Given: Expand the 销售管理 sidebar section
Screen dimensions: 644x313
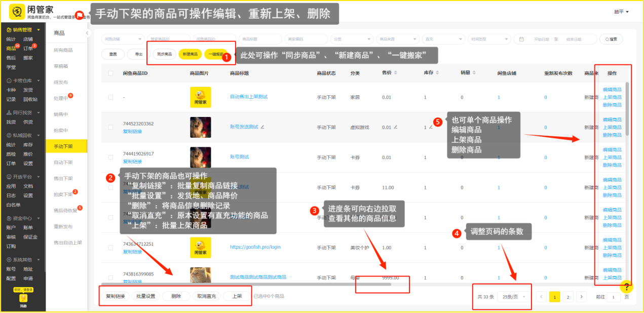Looking at the screenshot, I should tap(39, 30).
